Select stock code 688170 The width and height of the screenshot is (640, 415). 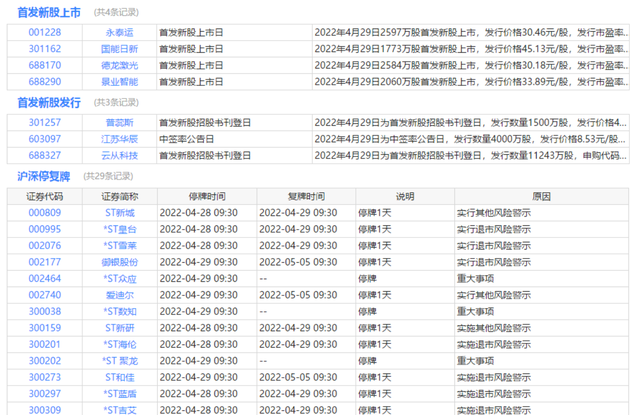[45, 65]
